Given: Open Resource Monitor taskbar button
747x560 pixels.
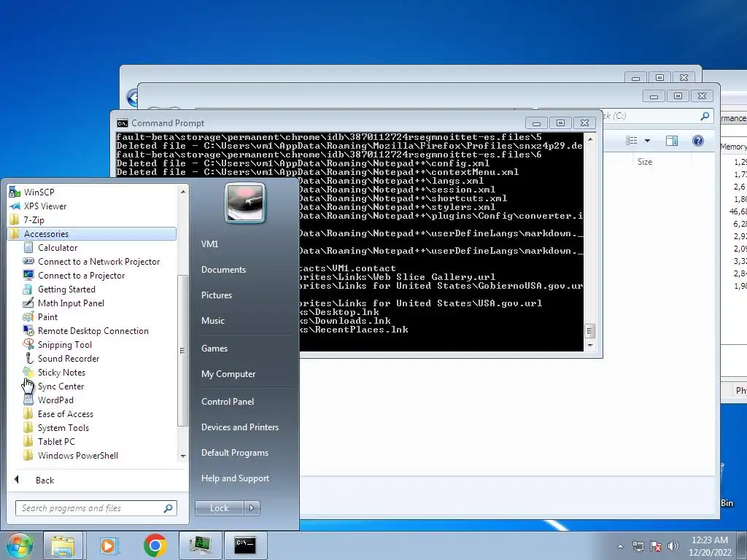Looking at the screenshot, I should pyautogui.click(x=200, y=545).
